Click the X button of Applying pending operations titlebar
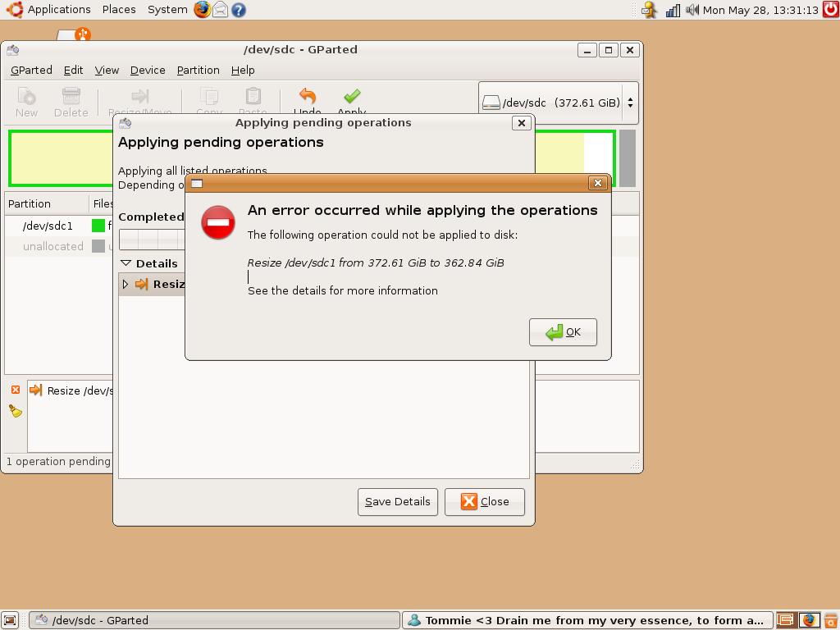Image resolution: width=840 pixels, height=630 pixels. pyautogui.click(x=521, y=123)
